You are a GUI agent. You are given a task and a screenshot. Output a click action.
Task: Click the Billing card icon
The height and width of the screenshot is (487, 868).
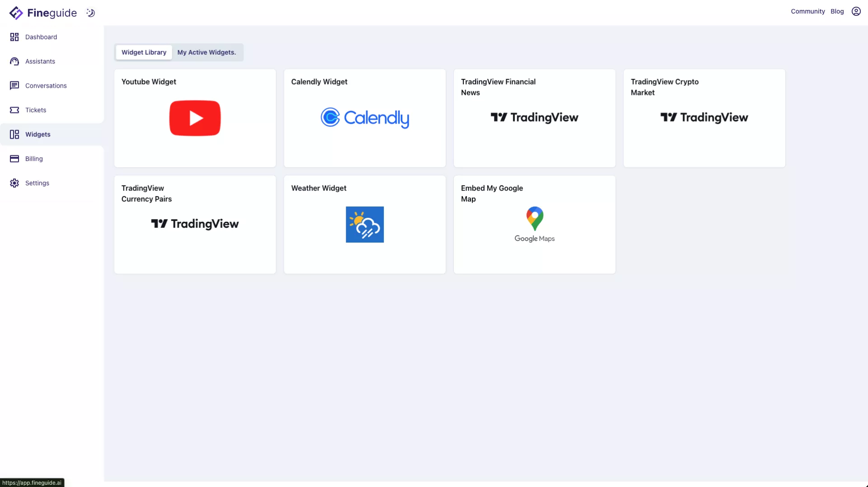coord(14,159)
